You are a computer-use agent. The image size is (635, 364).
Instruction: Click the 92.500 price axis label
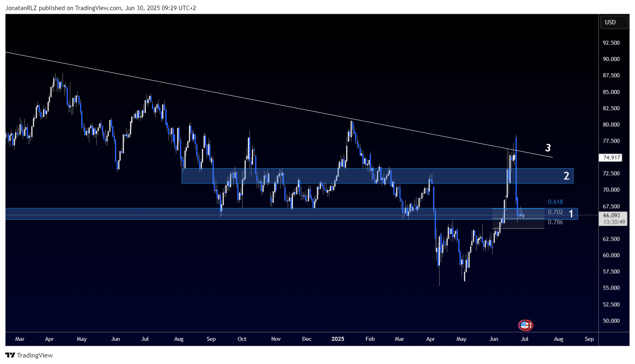pyautogui.click(x=611, y=43)
